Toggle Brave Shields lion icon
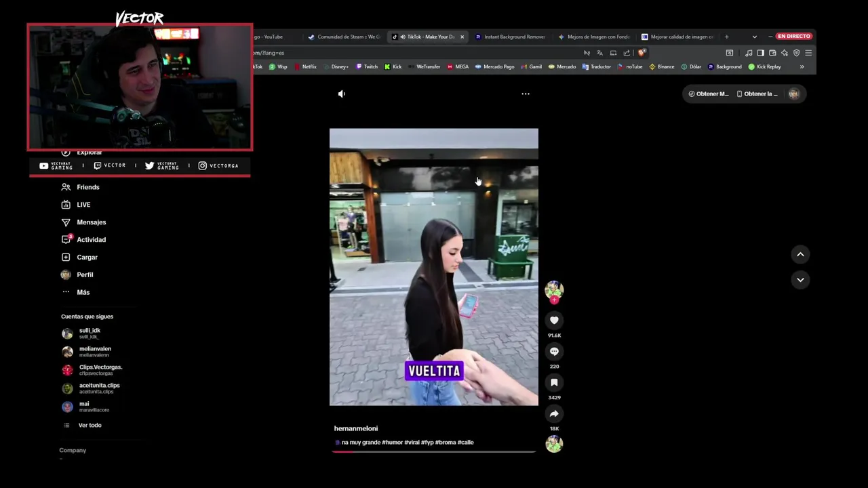This screenshot has height=488, width=868. pos(642,53)
